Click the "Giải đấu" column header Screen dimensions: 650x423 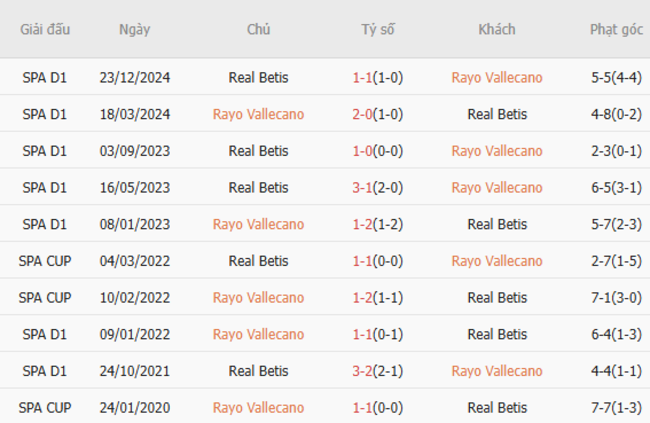(x=45, y=29)
